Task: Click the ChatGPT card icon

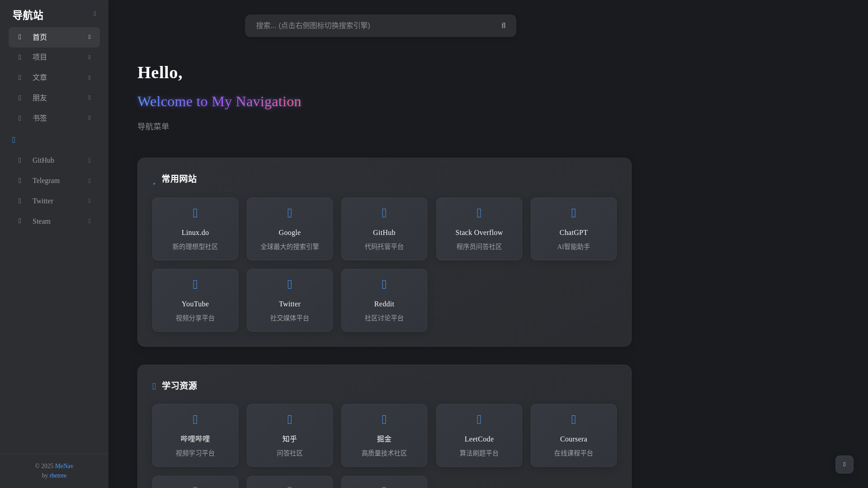Action: (574, 213)
